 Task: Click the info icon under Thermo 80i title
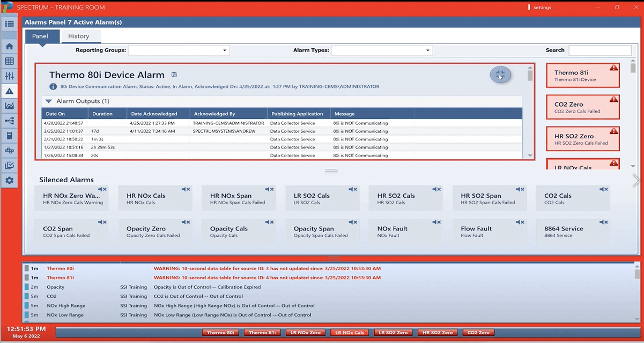click(x=53, y=86)
